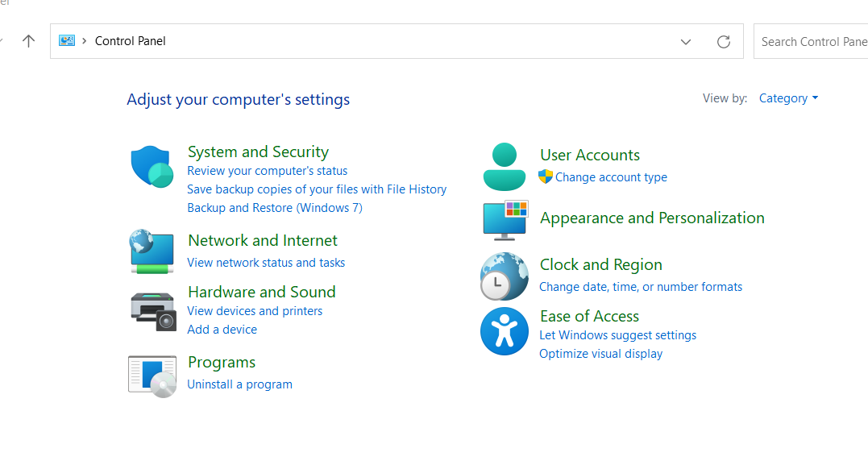Select Let Windows suggest settings link
Screen dimensions: 868x465
pos(617,335)
